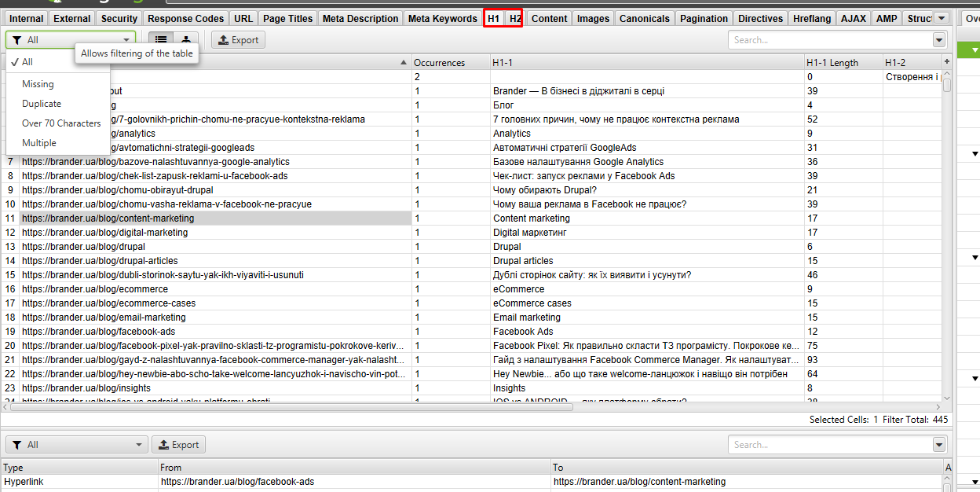
Task: Switch to list view mode
Action: tap(161, 39)
